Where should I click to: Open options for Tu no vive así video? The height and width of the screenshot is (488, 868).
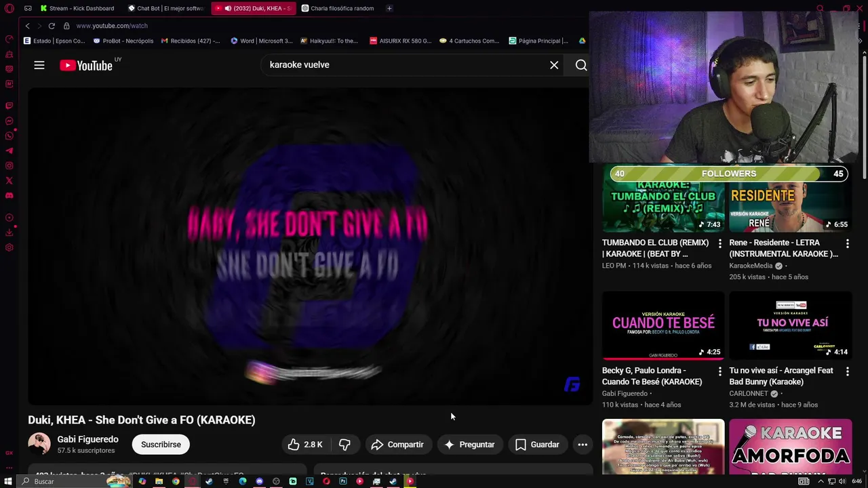[x=847, y=371]
